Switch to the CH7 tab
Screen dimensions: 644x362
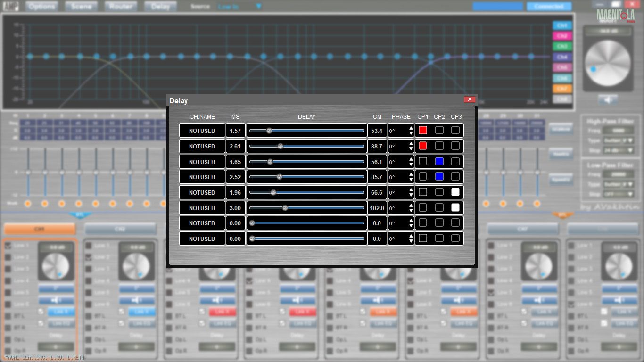[x=522, y=229]
